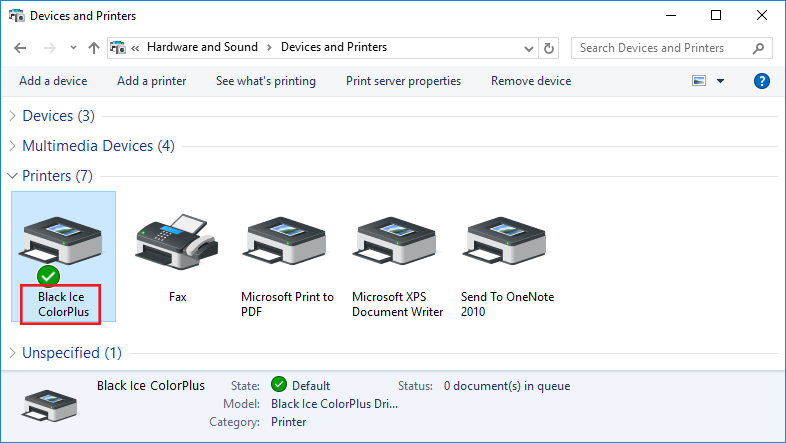
Task: Click the refresh button in address bar
Action: (x=548, y=47)
